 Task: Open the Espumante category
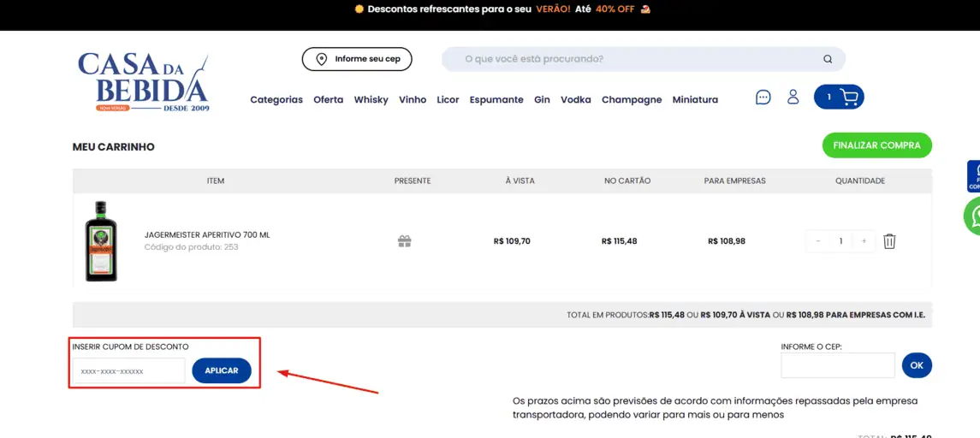coord(496,99)
